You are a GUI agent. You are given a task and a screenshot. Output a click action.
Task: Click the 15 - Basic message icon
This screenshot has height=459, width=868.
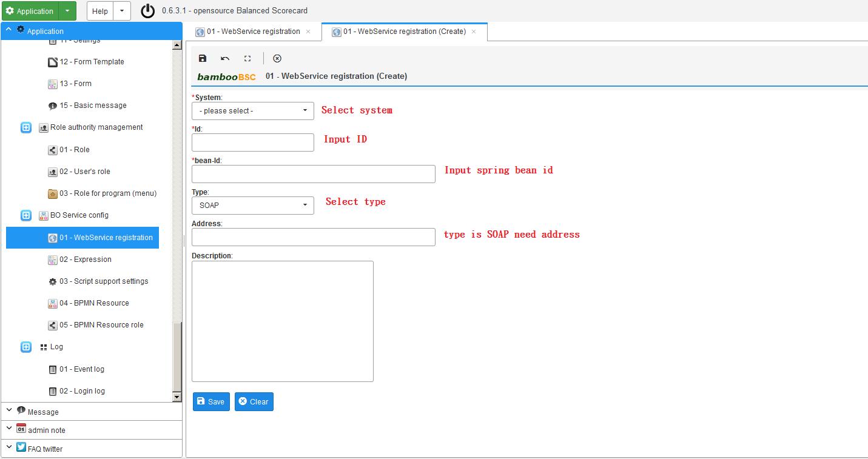point(53,106)
